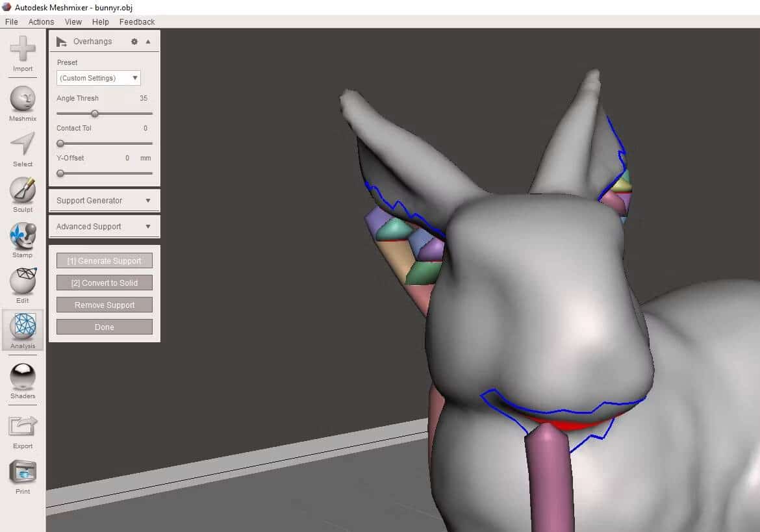Open the Stamp tool
The image size is (760, 532).
pos(23,236)
